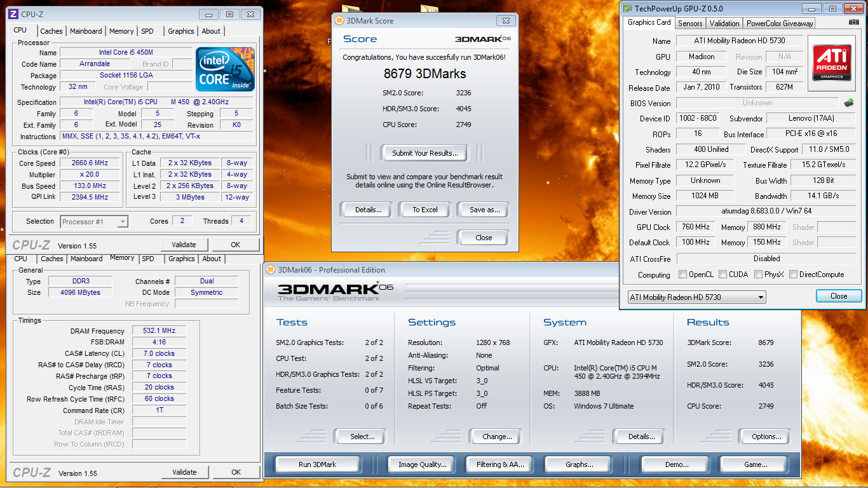
Task: Switch to Caches tab in CPU-Z processor window
Action: [x=51, y=31]
